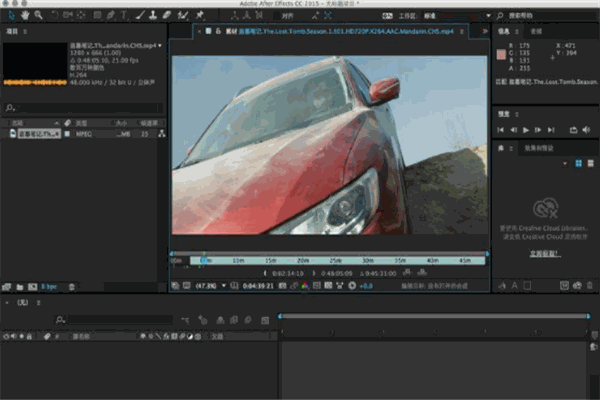The width and height of the screenshot is (600, 400).
Task: Set Out point to current time
Action: (314, 273)
